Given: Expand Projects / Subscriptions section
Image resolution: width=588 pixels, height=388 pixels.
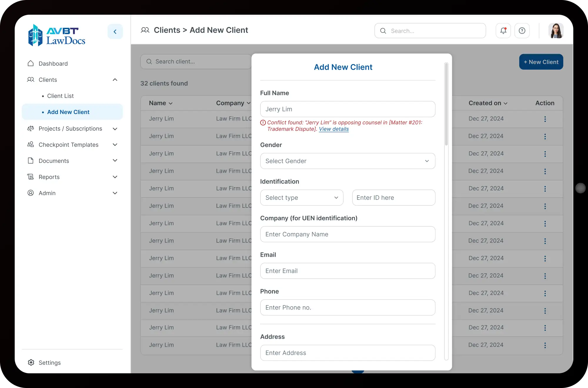Looking at the screenshot, I should 115,129.
